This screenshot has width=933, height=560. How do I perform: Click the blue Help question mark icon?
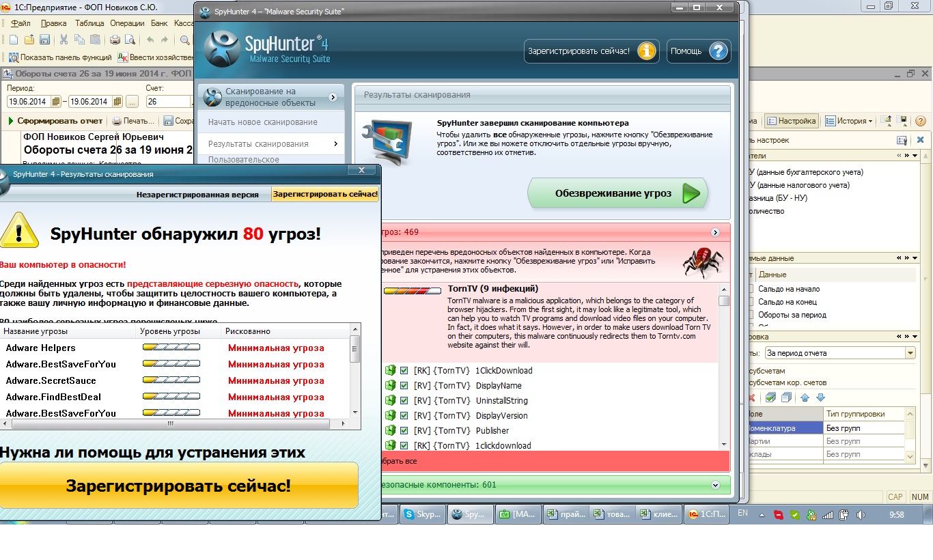pyautogui.click(x=718, y=51)
